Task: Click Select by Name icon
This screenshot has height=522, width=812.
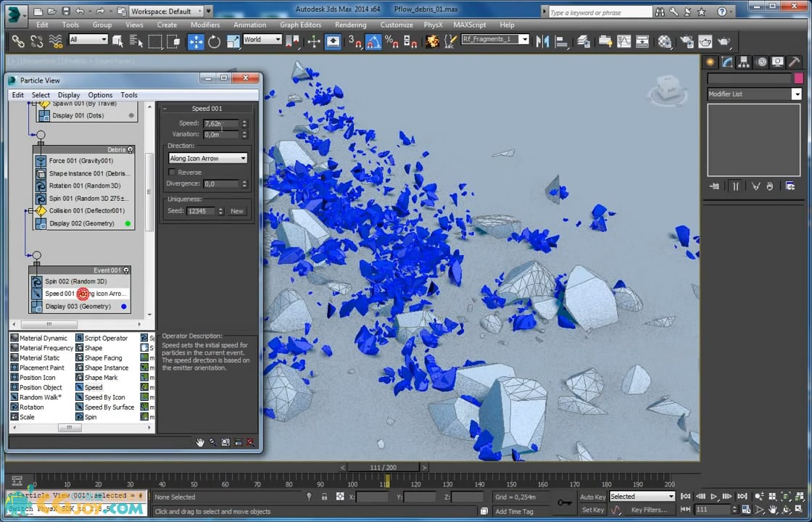Action: 136,41
